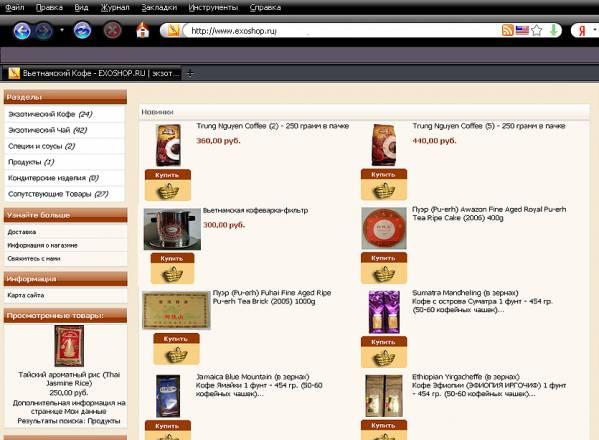Image resolution: width=599 pixels, height=440 pixels.
Task: Click the Yandex search engine icon
Action: click(x=581, y=31)
